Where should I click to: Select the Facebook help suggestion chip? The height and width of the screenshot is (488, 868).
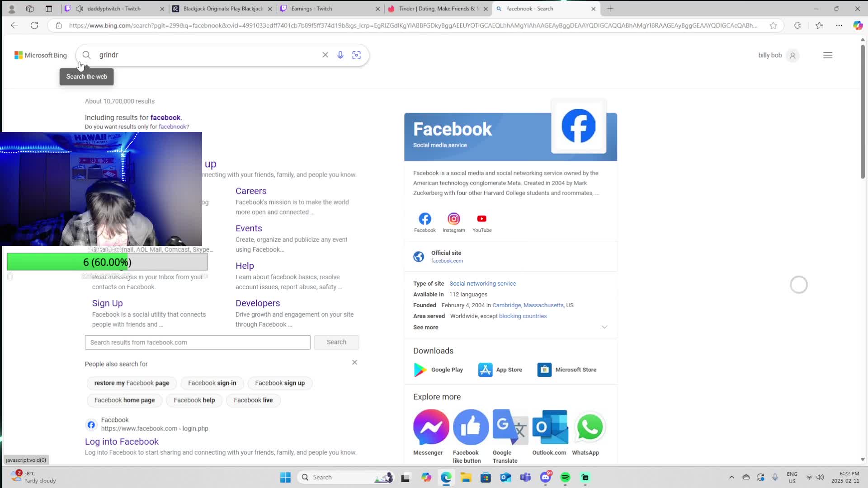point(194,400)
